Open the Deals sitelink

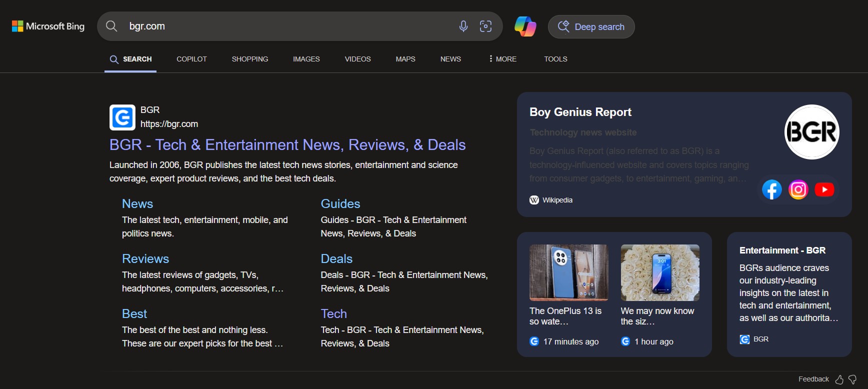pyautogui.click(x=336, y=258)
